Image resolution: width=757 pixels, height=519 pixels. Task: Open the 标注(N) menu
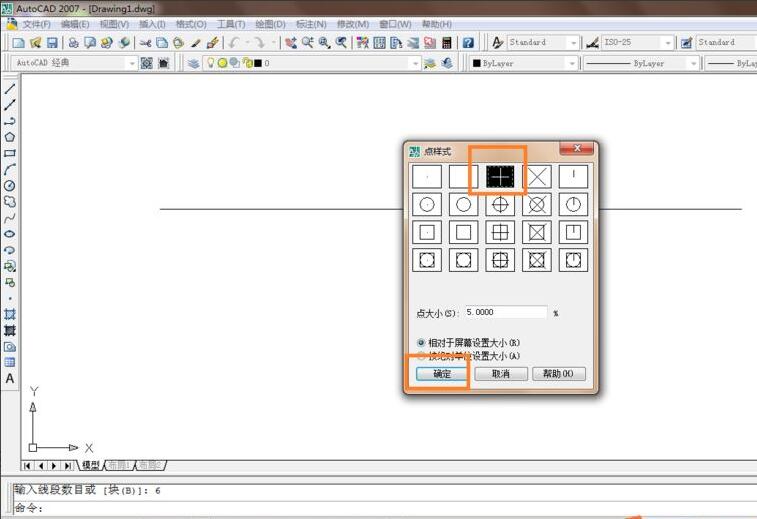pos(311,24)
